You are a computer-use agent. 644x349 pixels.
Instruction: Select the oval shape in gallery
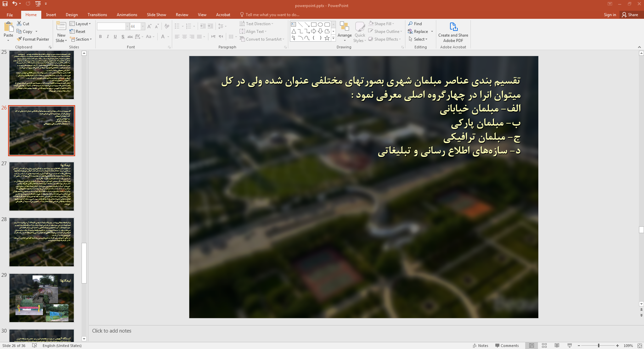tap(320, 25)
